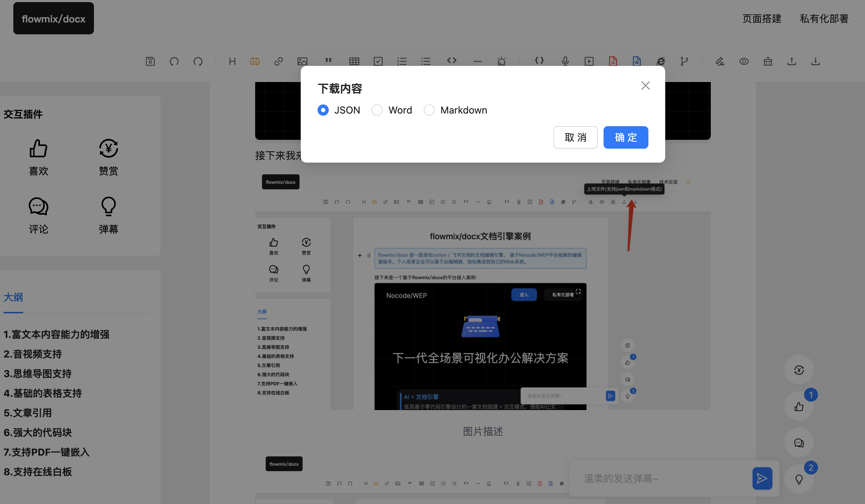Screen dimensions: 865x504
Task: Click the 赞赏 reward plugin
Action: point(109,157)
